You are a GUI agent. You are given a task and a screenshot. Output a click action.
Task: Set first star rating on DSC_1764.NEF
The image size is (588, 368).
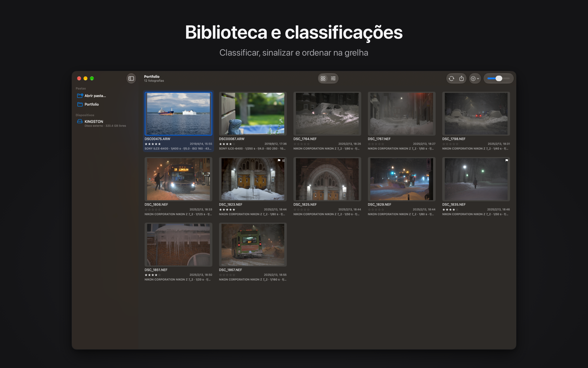click(295, 144)
